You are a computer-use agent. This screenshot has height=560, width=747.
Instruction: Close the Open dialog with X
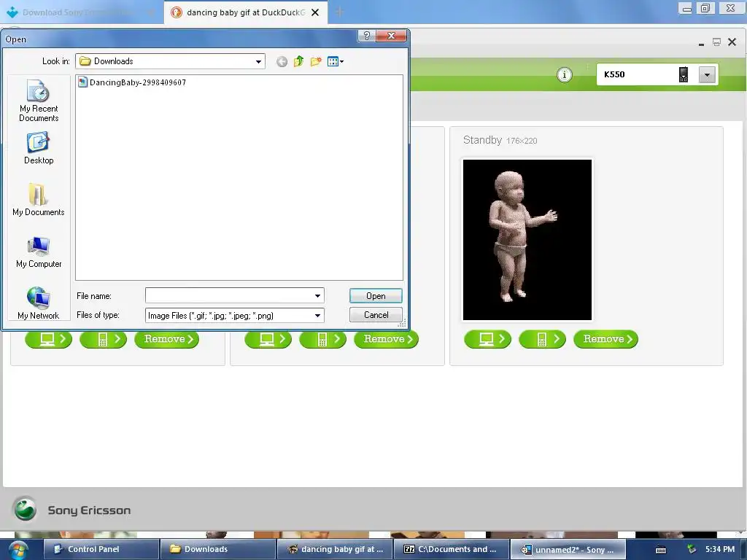(391, 36)
